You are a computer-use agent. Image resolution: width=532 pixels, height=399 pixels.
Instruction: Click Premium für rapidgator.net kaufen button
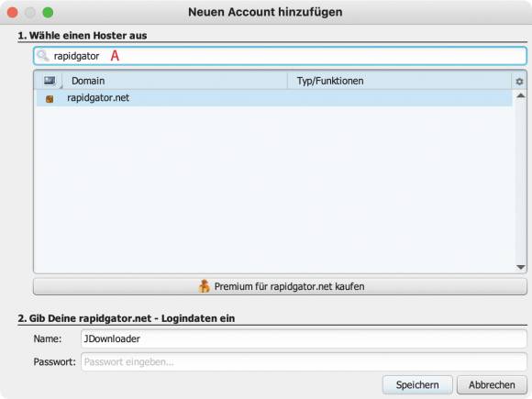[280, 287]
